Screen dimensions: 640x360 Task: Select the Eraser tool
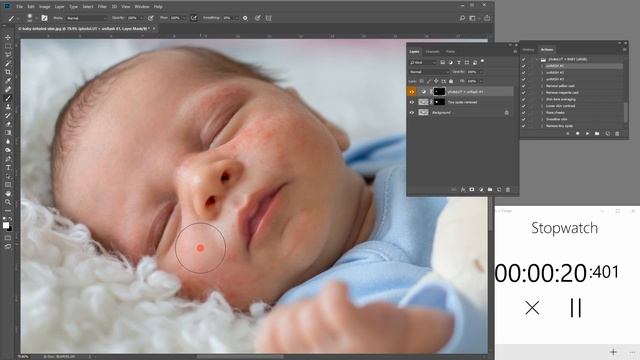pyautogui.click(x=8, y=124)
